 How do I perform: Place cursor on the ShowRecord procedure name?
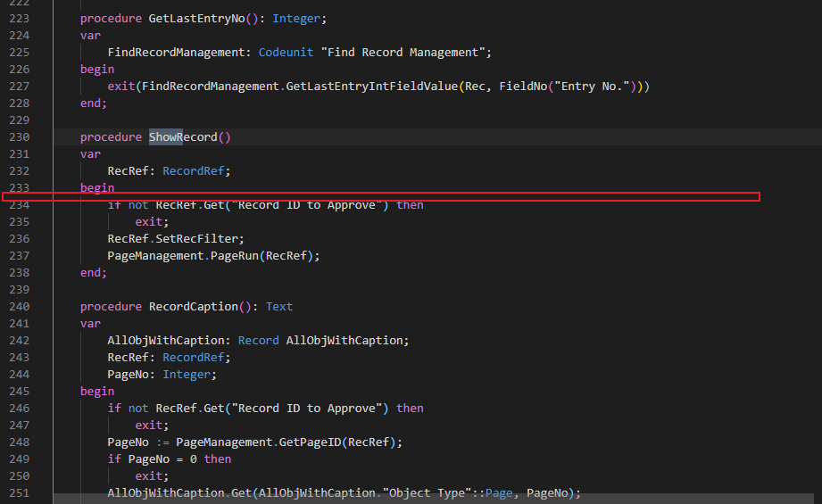pyautogui.click(x=183, y=137)
